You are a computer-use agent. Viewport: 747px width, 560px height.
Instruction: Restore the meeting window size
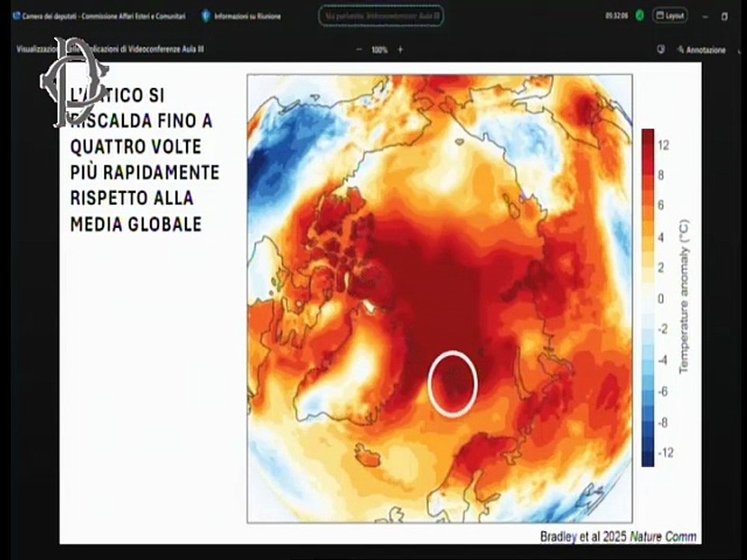point(724,16)
